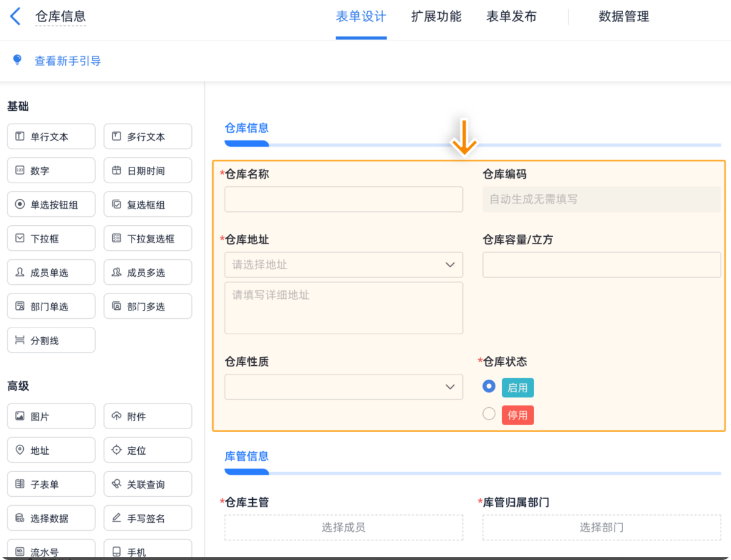Select the 启用 radio button
Image resolution: width=731 pixels, height=560 pixels.
tap(489, 386)
